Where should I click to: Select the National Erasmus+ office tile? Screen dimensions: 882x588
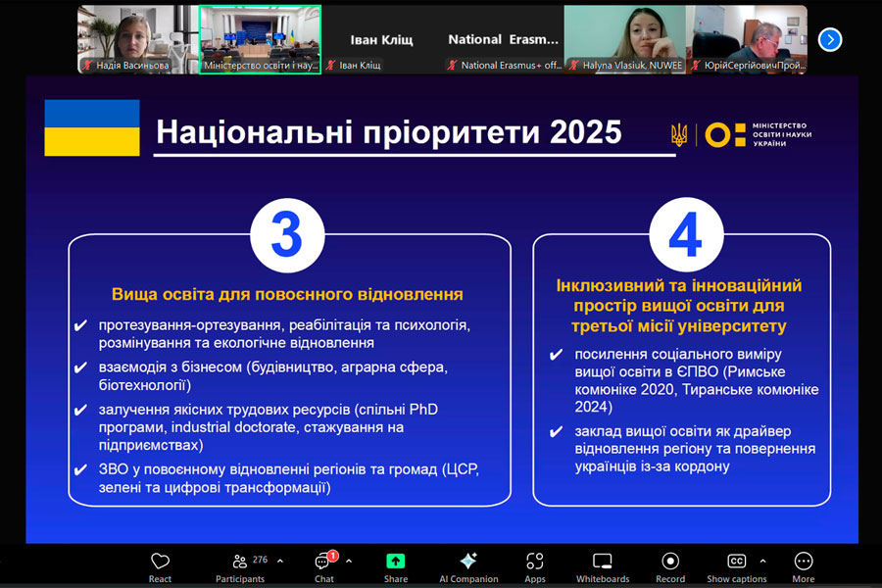(503, 39)
